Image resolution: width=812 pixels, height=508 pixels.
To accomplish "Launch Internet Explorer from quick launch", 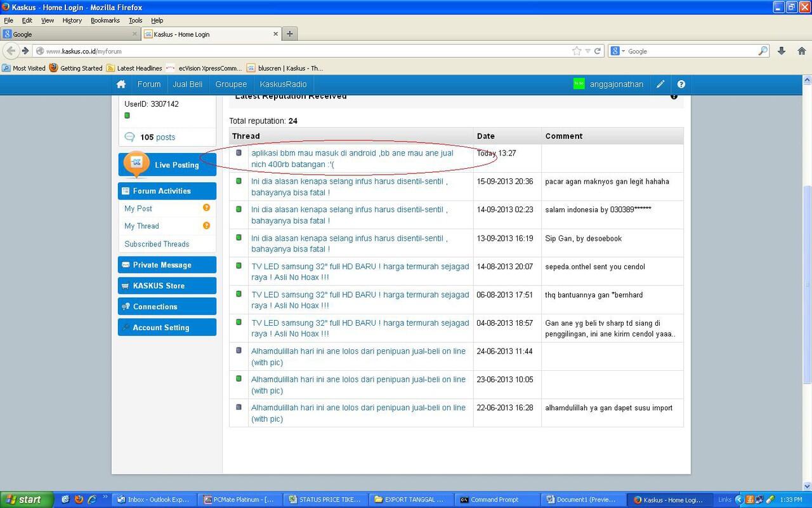I will point(93,500).
